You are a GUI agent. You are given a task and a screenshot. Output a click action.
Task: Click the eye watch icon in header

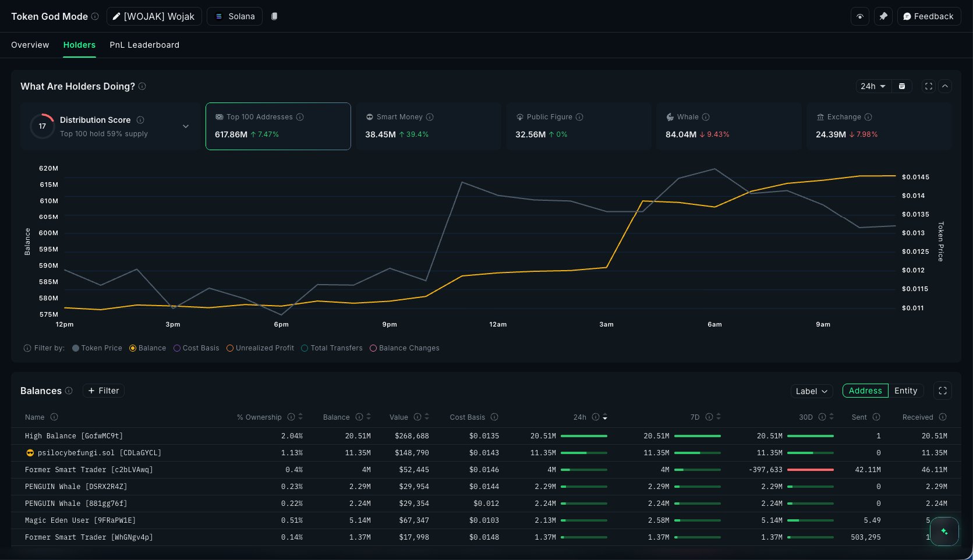tap(859, 16)
